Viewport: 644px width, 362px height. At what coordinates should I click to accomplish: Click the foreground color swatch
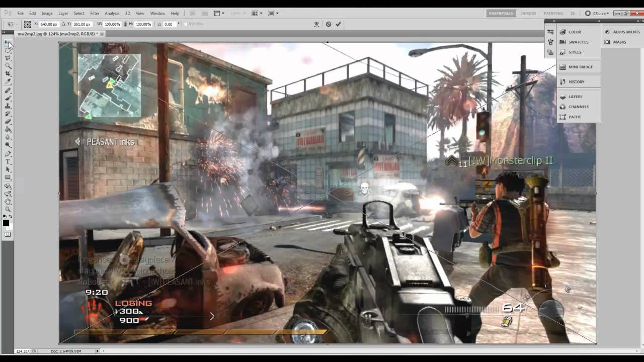tap(6, 223)
